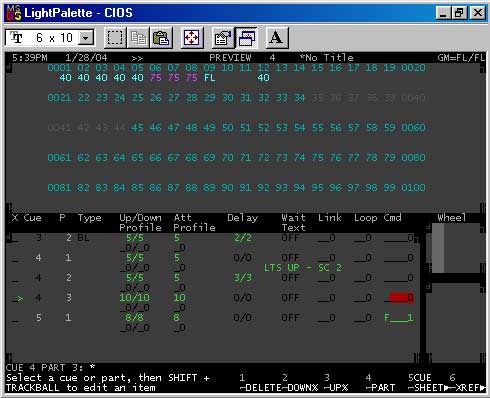Screen dimensions: 490x398
Task: Click the BL type of cue 3
Action: 83,238
